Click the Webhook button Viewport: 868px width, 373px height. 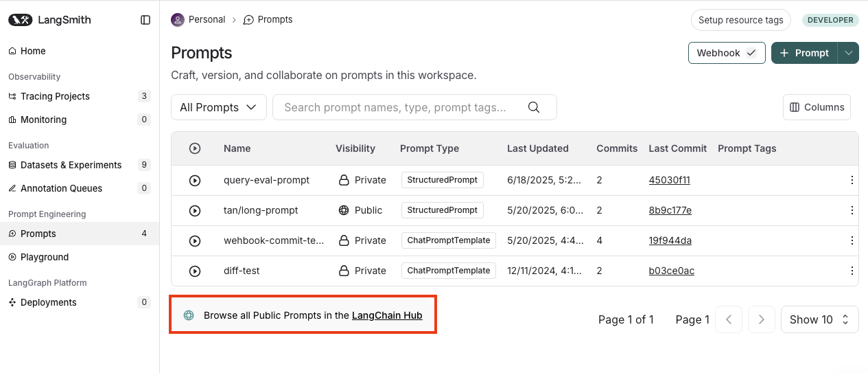[727, 53]
